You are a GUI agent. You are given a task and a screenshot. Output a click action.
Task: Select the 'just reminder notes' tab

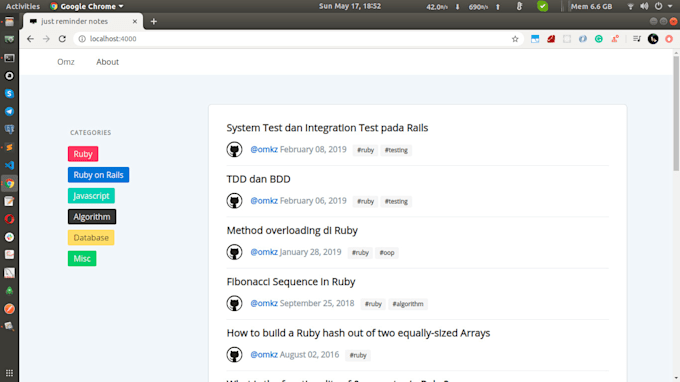click(82, 21)
